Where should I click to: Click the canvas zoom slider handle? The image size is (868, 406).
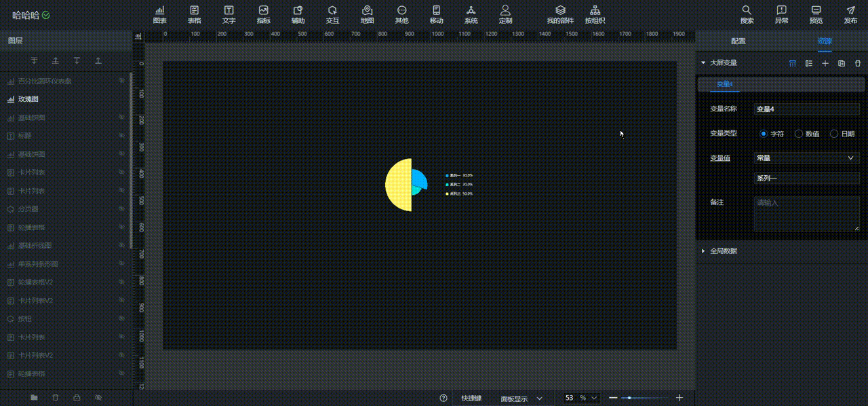pyautogui.click(x=630, y=398)
